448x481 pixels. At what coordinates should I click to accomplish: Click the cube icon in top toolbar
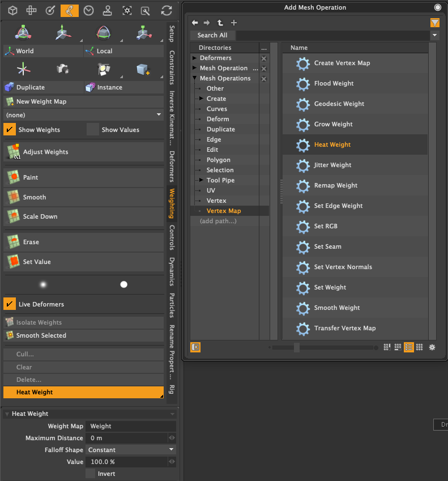click(x=12, y=10)
